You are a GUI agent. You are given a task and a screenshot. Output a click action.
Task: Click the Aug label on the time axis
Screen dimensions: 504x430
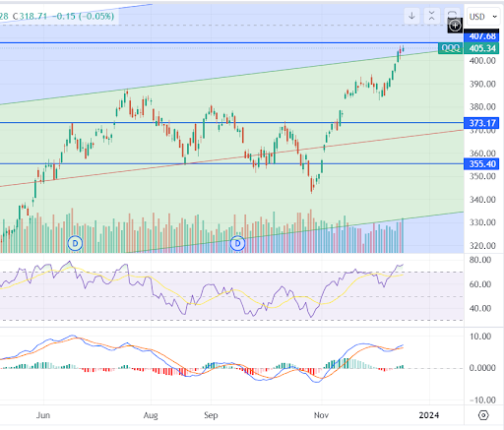[x=151, y=415]
